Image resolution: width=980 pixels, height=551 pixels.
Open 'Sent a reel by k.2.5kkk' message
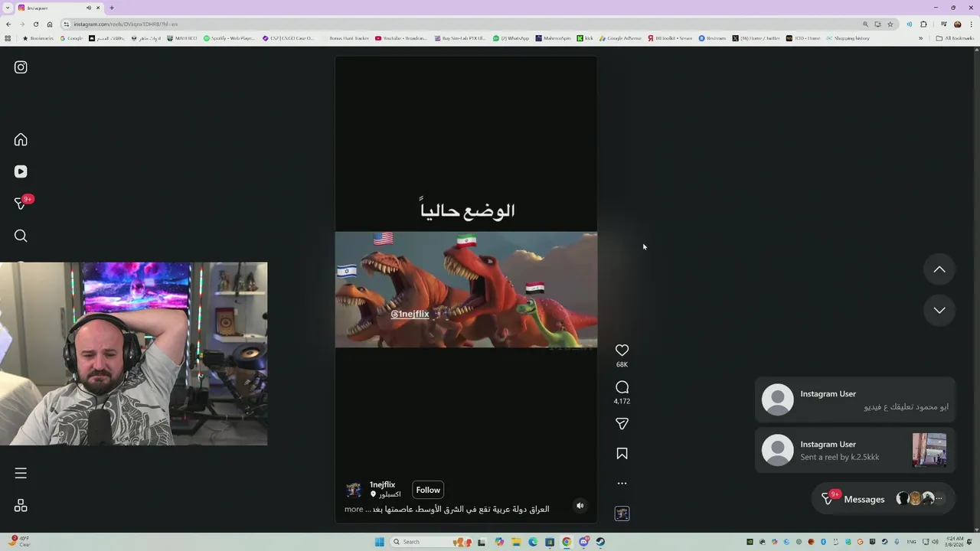click(x=855, y=450)
